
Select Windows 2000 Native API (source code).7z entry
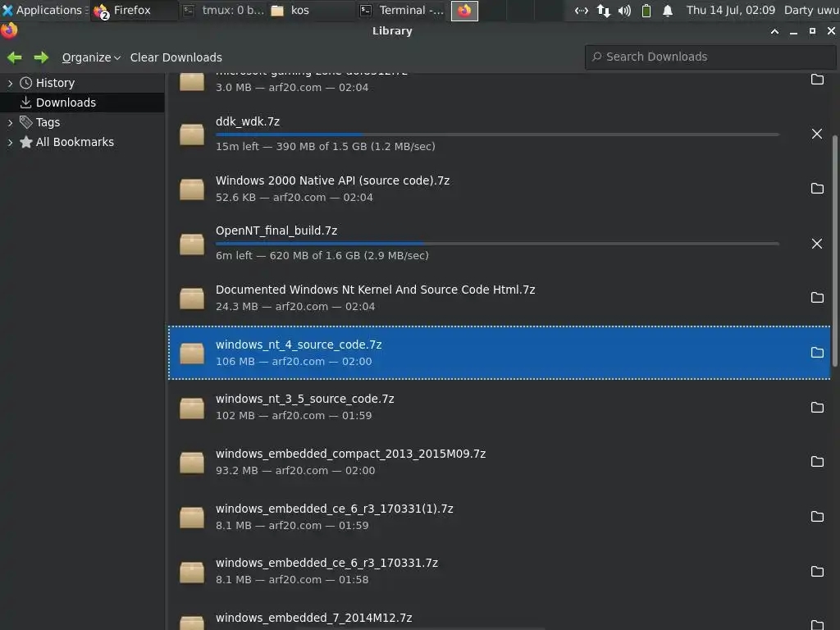tap(500, 189)
